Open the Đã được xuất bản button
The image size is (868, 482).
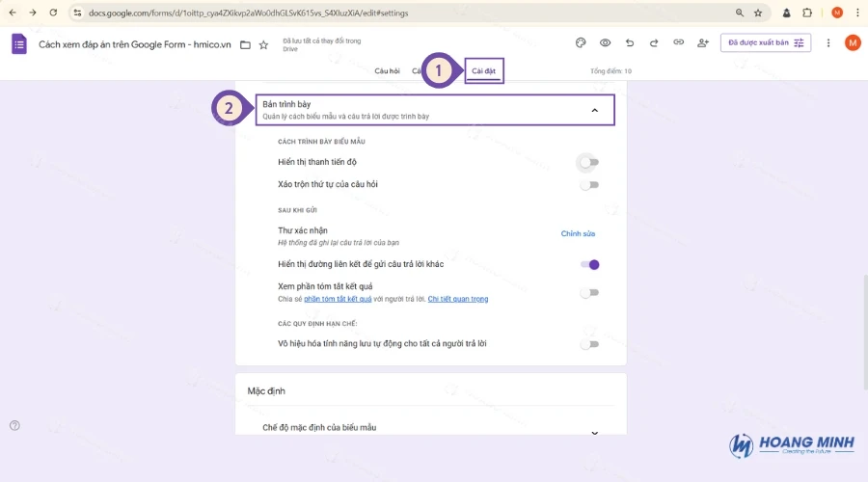766,42
